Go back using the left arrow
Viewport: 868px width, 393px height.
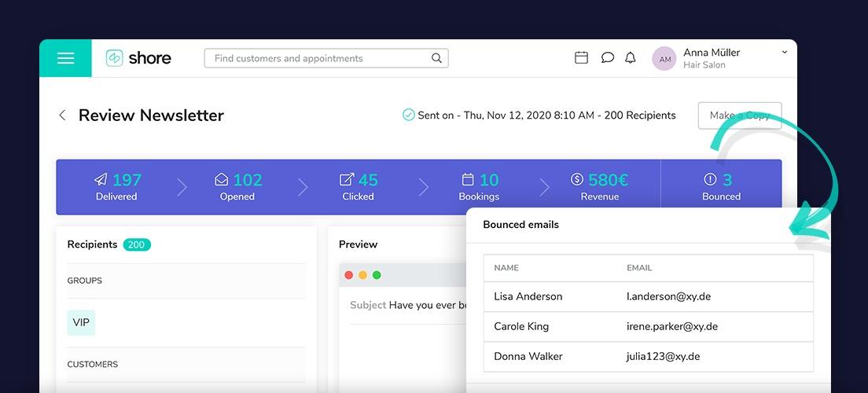click(62, 116)
